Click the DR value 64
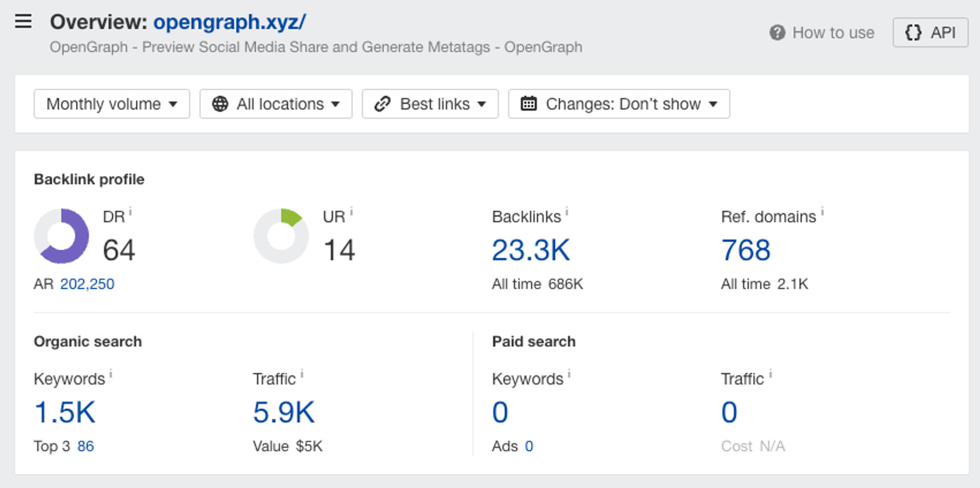This screenshot has height=488, width=980. pos(119,250)
